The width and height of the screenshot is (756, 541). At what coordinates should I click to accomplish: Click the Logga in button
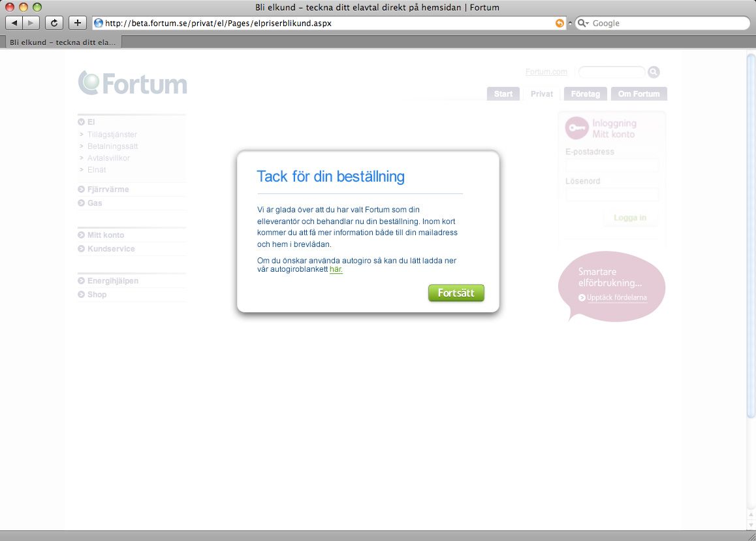click(630, 218)
